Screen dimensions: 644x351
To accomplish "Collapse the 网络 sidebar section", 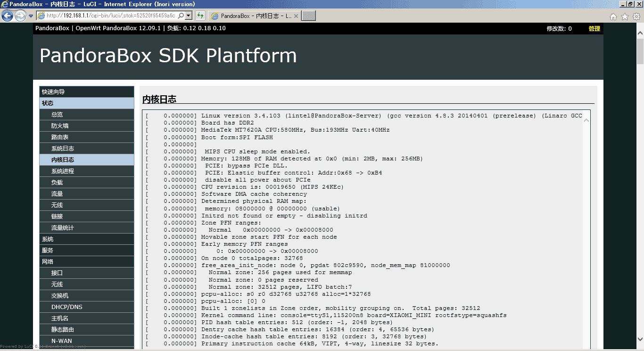I will click(x=87, y=262).
